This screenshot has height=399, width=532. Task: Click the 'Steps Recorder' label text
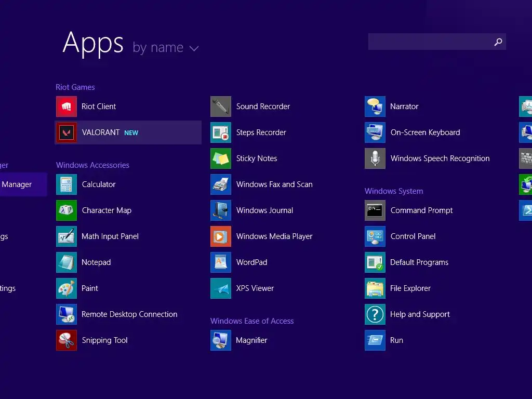point(261,132)
